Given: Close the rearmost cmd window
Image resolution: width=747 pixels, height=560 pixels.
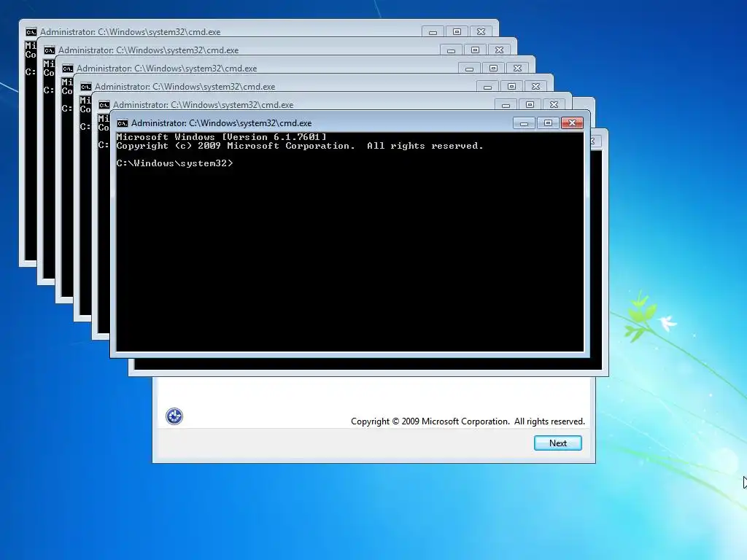Looking at the screenshot, I should 481,32.
